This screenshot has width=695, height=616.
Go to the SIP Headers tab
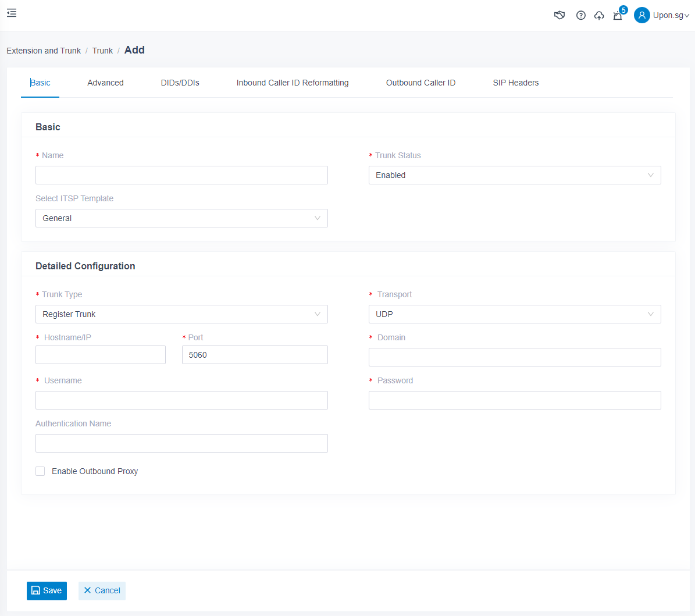[515, 83]
